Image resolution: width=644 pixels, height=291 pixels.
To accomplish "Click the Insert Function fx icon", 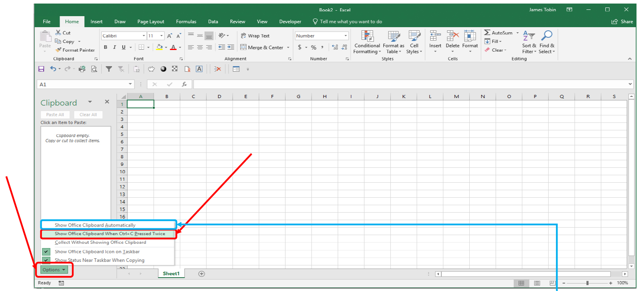I will pos(184,84).
